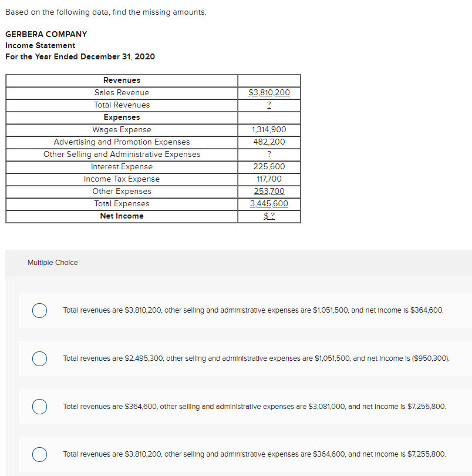
Task: Click the Expenses section header
Action: [122, 117]
